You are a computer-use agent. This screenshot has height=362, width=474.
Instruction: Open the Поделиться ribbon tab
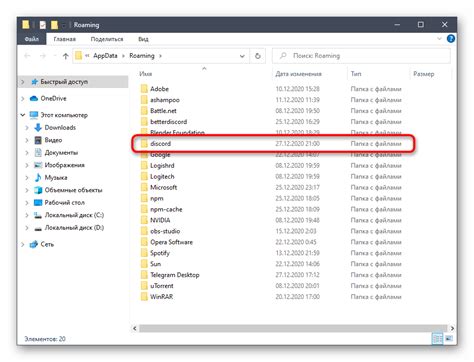107,39
